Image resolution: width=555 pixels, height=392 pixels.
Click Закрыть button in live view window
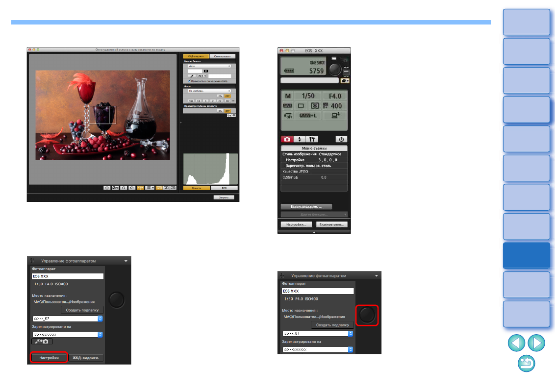pyautogui.click(x=224, y=197)
